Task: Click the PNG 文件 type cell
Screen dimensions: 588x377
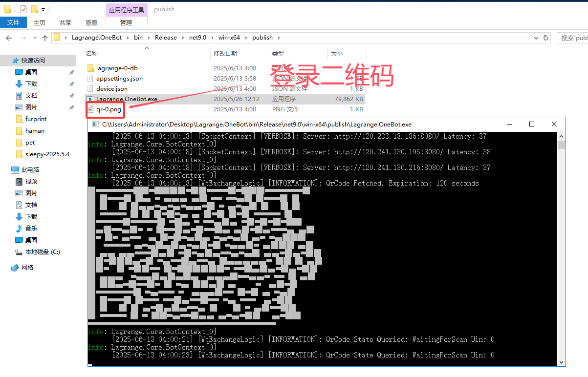Action: tap(285, 109)
